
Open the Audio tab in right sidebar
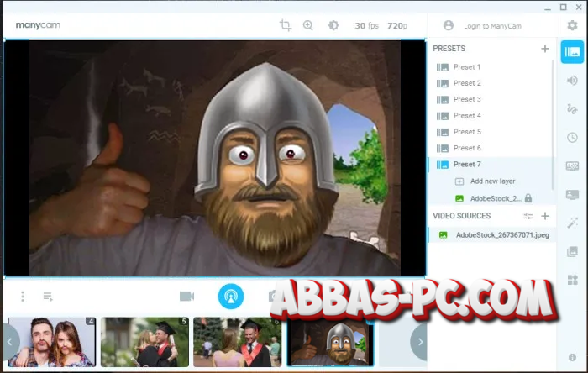572,81
